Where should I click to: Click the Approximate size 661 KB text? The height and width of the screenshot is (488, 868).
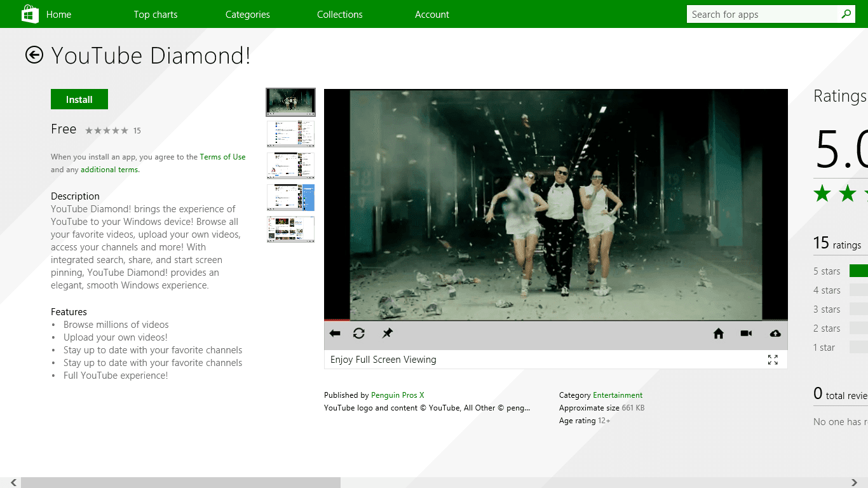click(x=602, y=408)
